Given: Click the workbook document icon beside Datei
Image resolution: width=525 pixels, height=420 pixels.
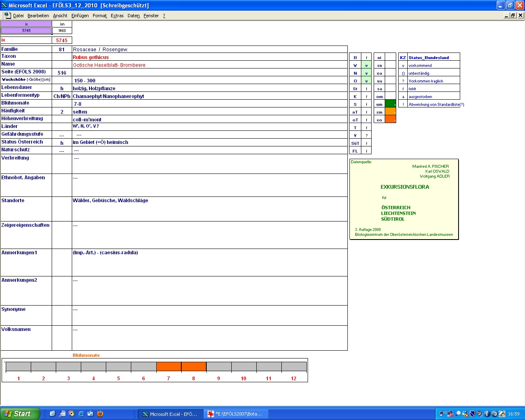Looking at the screenshot, I should [7, 15].
